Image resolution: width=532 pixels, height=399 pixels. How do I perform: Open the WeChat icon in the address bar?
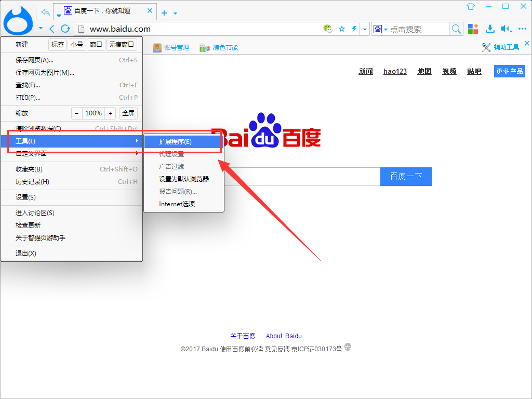tap(328, 30)
